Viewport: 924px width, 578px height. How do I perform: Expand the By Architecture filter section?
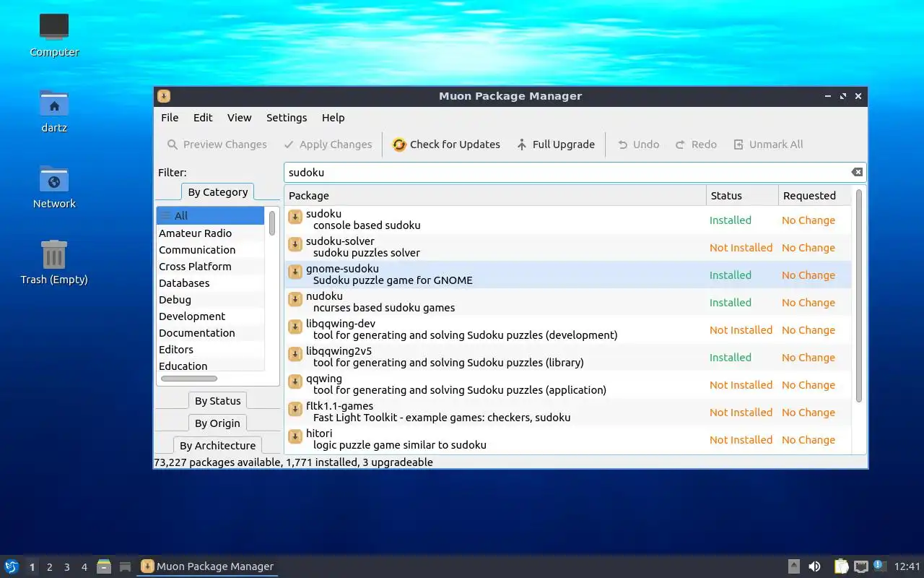tap(218, 446)
